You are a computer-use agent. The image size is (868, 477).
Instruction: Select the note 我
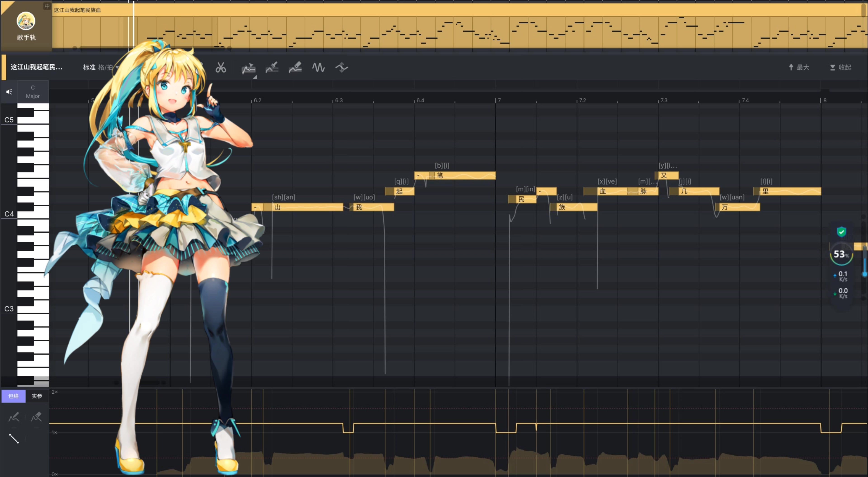(x=373, y=207)
